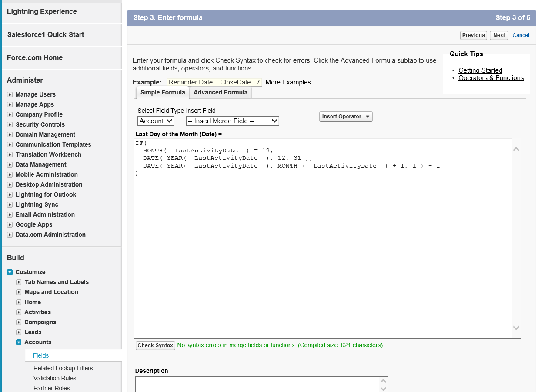The height and width of the screenshot is (392, 538).
Task: Expand the Data Management arrow
Action: [10, 164]
